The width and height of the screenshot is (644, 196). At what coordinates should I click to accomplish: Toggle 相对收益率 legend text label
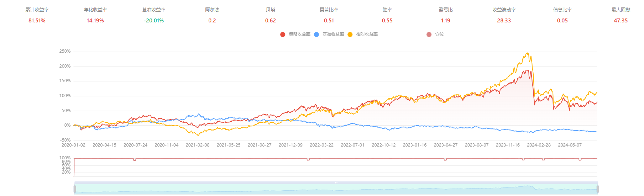click(367, 34)
